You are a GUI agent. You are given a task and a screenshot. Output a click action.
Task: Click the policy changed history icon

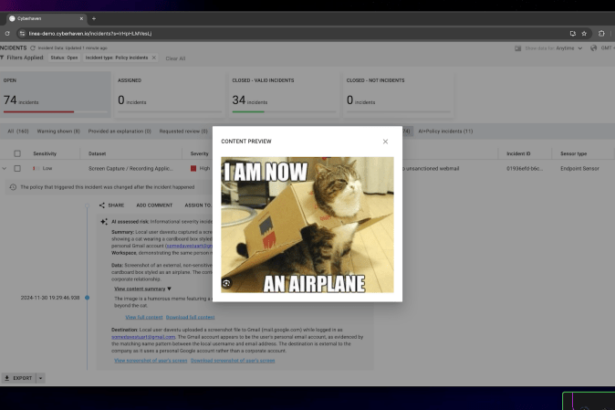point(13,187)
